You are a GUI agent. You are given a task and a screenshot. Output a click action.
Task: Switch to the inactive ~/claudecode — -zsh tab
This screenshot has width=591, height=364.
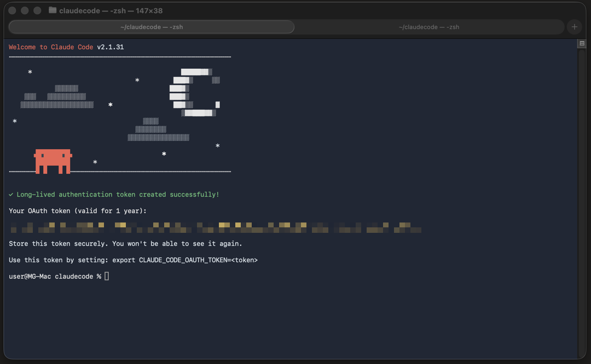tap(428, 27)
